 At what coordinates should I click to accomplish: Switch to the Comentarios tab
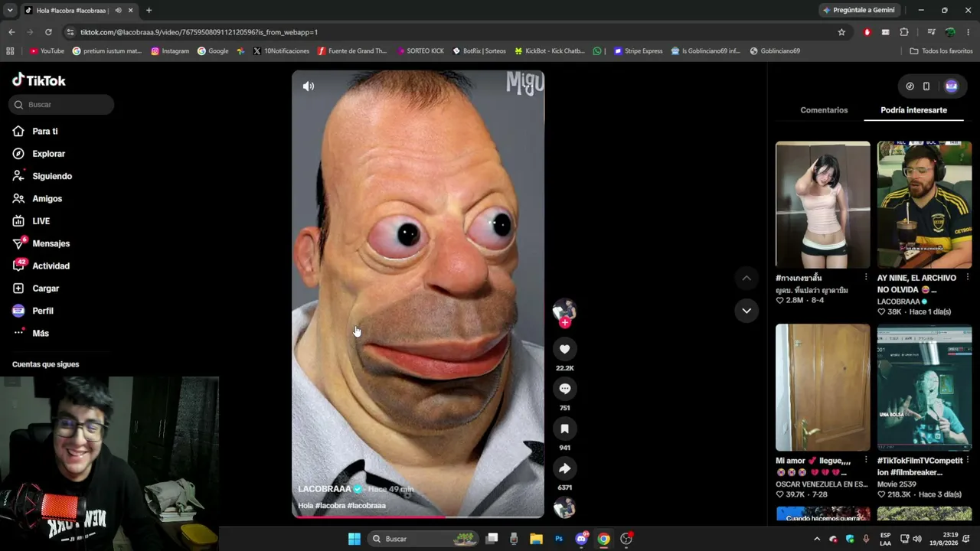click(x=824, y=110)
